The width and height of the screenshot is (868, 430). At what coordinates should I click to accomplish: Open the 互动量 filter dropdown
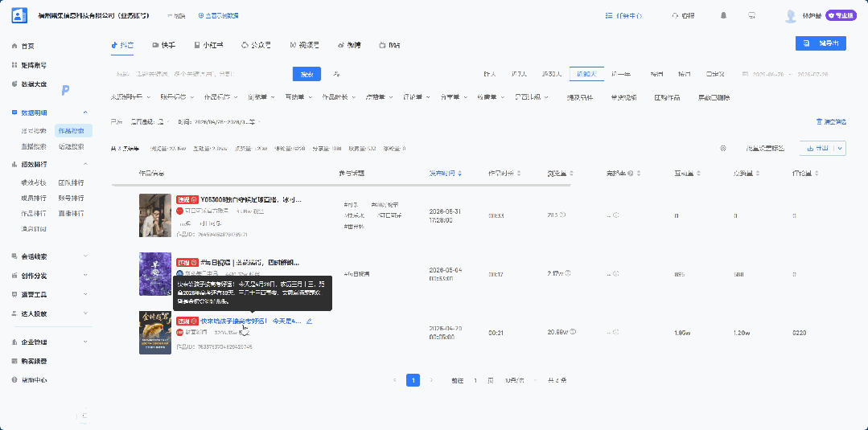298,97
